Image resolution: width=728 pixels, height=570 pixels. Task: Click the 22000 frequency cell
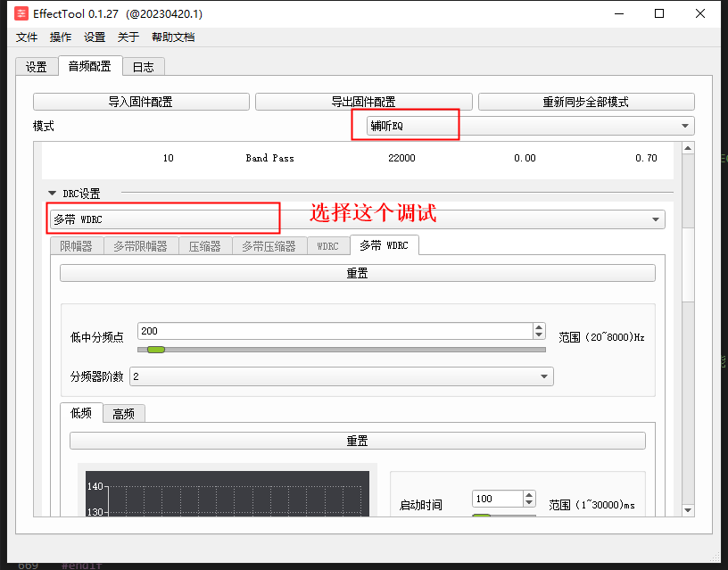coord(401,158)
